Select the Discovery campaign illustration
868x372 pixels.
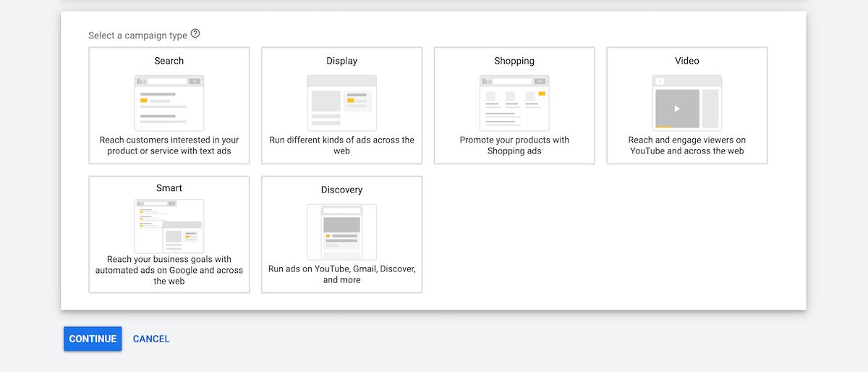click(341, 232)
